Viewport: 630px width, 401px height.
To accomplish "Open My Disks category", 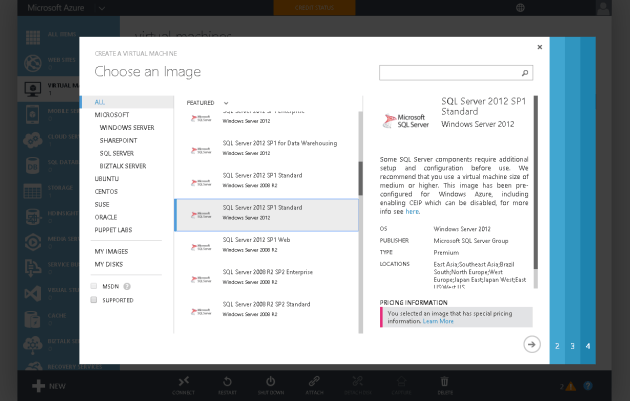I will click(x=108, y=264).
